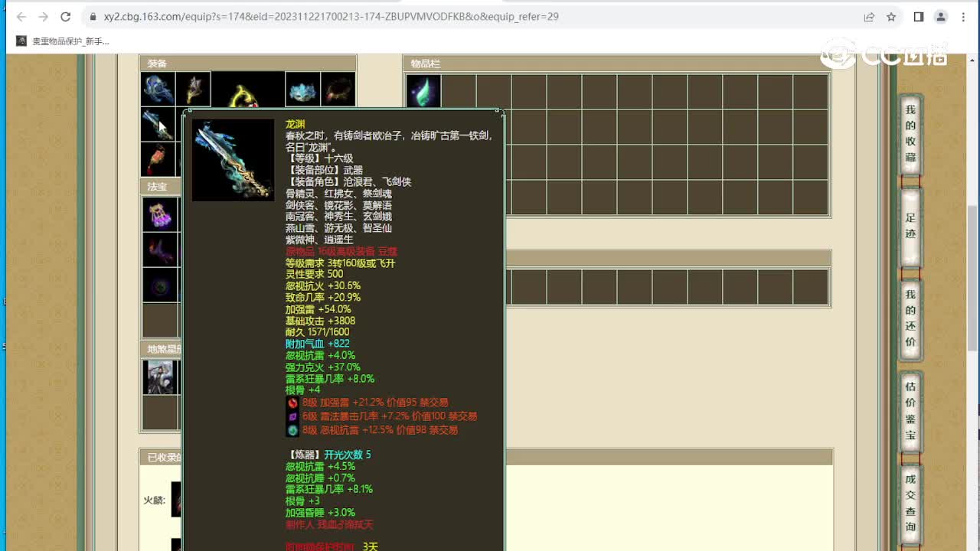Viewport: 980px width, 551px height.
Task: Click the 基础攻击 +3808 stat line
Action: click(320, 321)
